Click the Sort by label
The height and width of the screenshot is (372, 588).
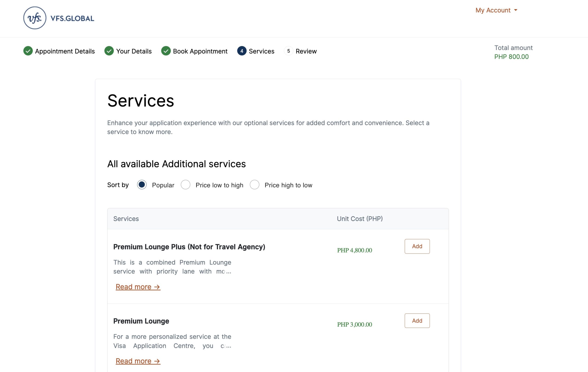[x=118, y=185]
